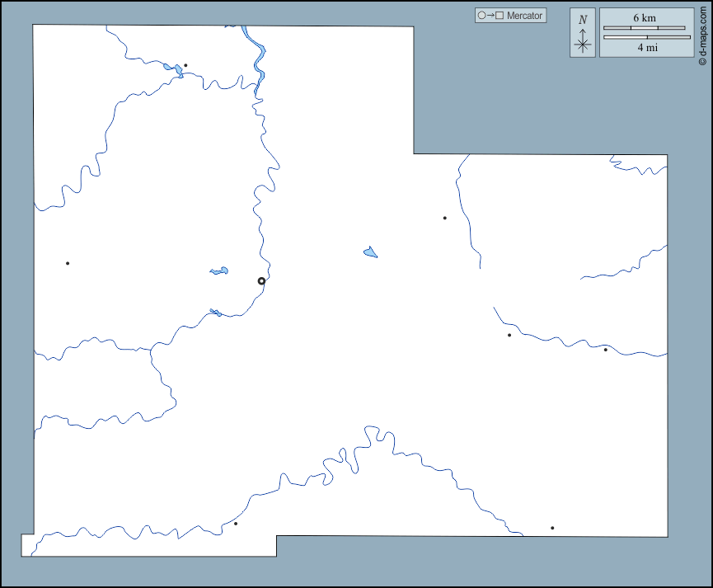Click the letter N above the compass arrow

(583, 21)
